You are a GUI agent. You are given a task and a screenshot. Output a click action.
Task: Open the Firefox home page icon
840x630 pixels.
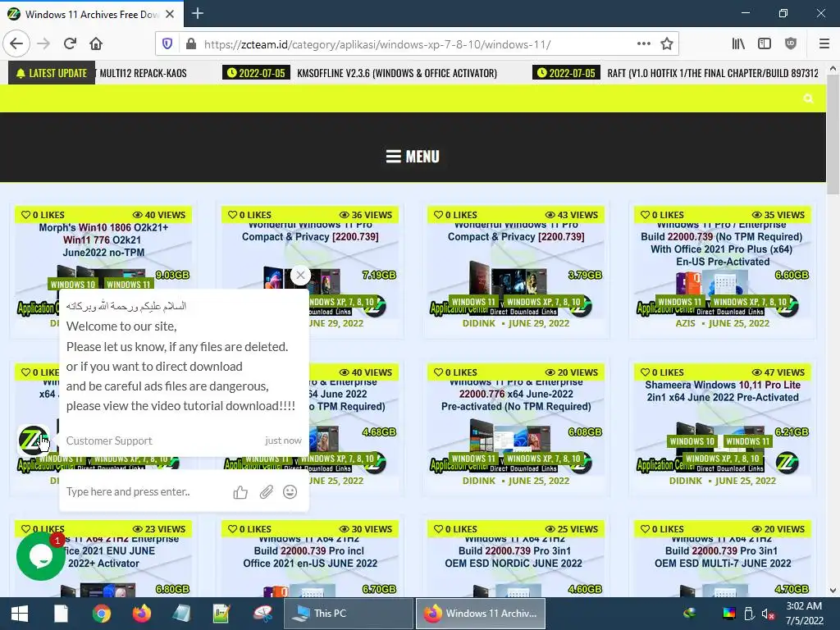[96, 43]
